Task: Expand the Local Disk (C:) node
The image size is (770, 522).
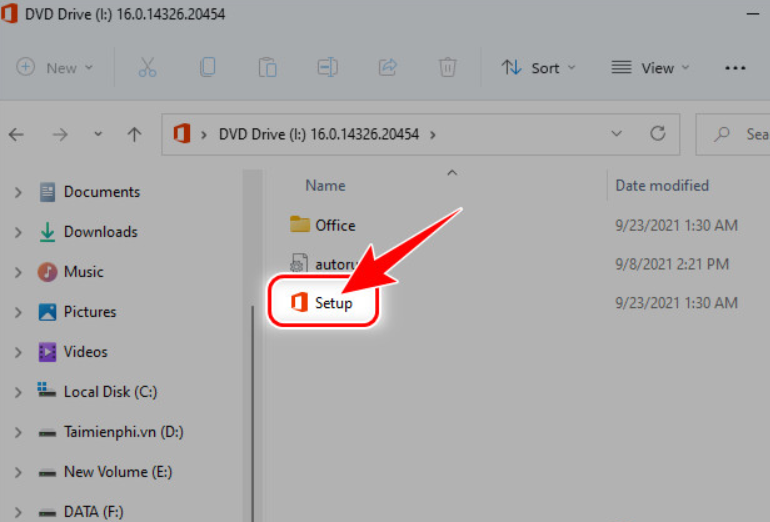Action: point(18,392)
